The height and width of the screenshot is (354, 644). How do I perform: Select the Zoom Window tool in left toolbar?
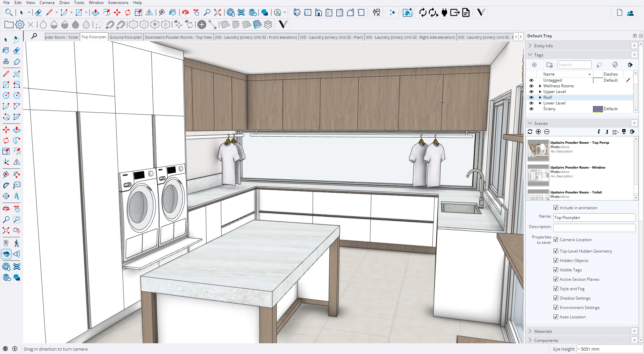tap(16, 220)
